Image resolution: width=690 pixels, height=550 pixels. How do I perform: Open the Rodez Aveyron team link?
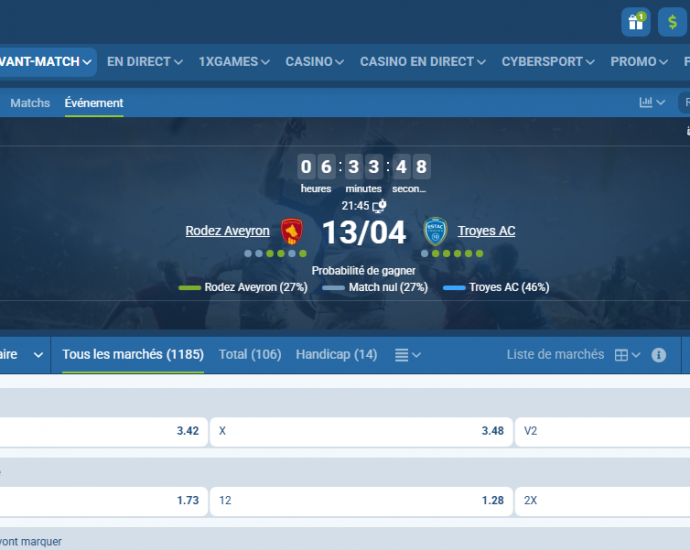(x=227, y=231)
